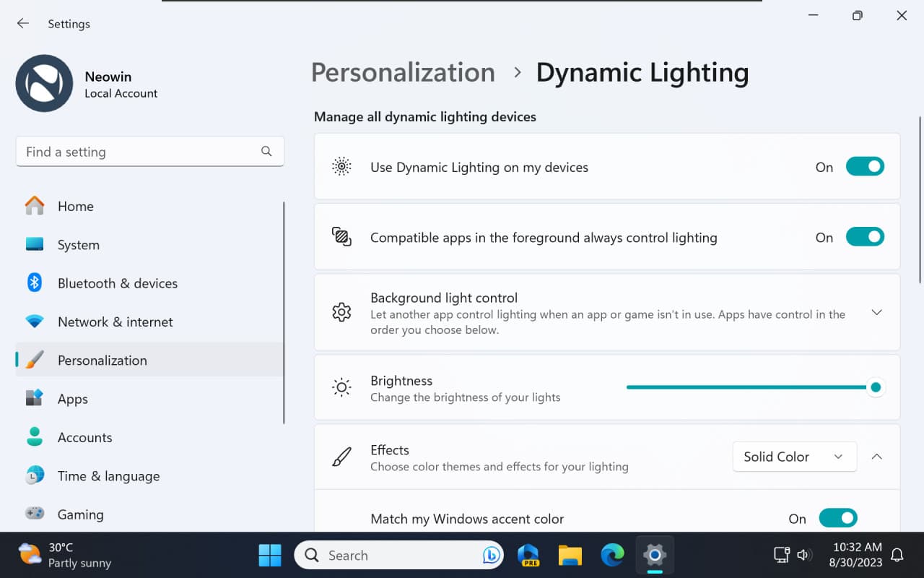924x578 pixels.
Task: Click the weather icon showing Partly sunny
Action: [x=28, y=553]
